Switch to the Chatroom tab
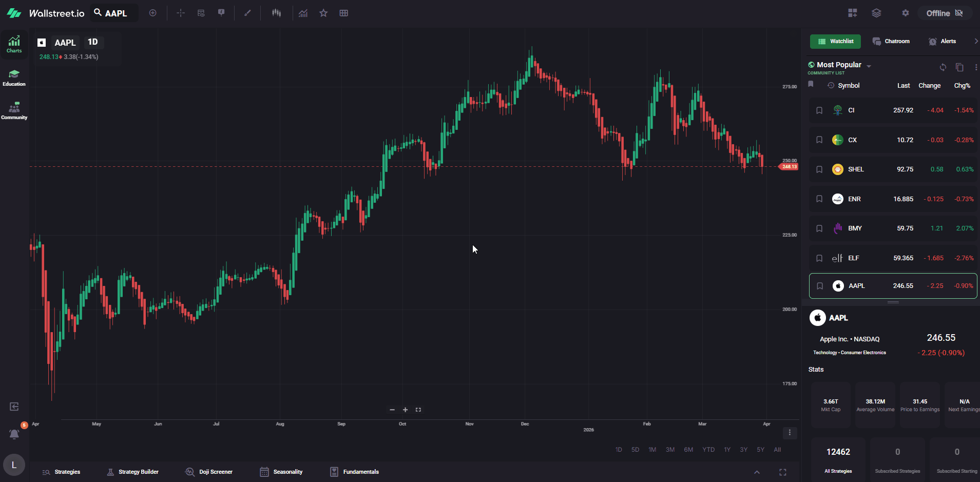Viewport: 980px width, 482px height. tap(891, 41)
